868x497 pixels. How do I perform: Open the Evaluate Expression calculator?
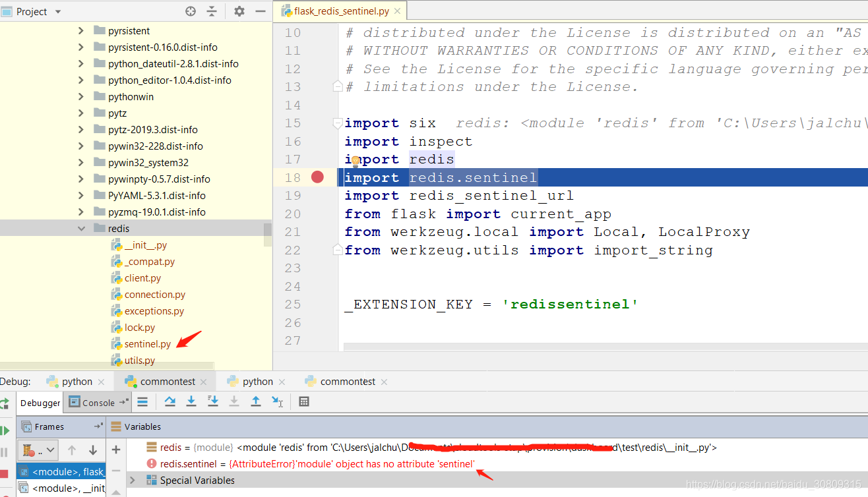click(304, 401)
